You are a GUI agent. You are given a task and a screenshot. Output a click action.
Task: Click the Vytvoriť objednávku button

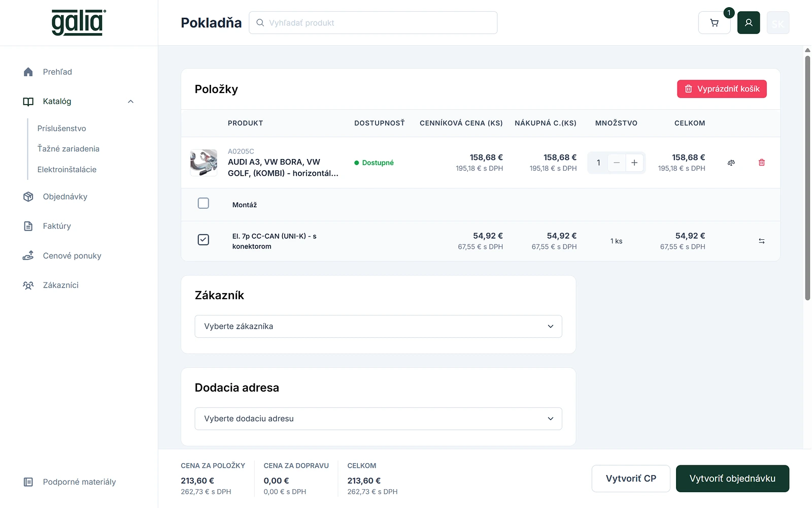pos(732,479)
